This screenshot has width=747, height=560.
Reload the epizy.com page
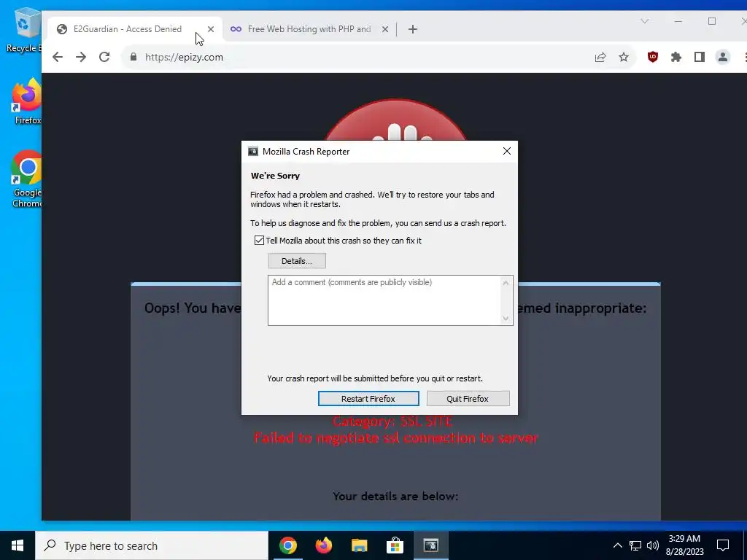click(104, 57)
